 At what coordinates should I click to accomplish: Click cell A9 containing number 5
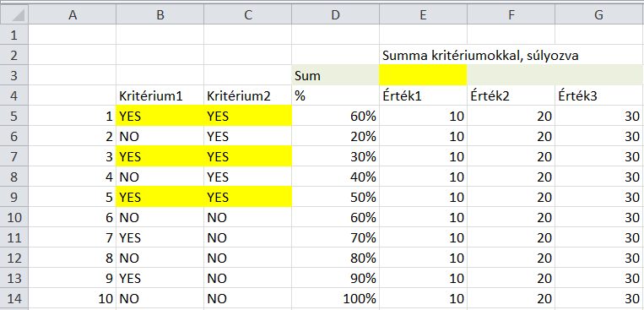(73, 197)
